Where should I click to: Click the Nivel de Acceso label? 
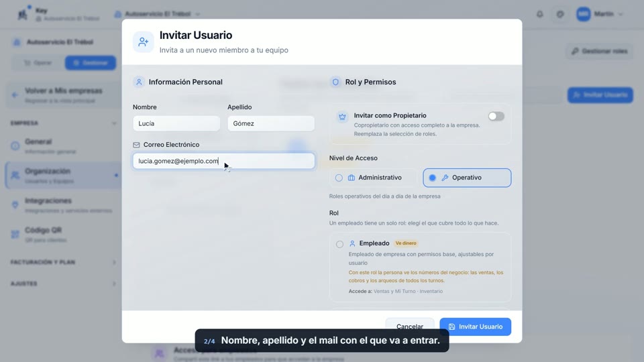pyautogui.click(x=354, y=158)
